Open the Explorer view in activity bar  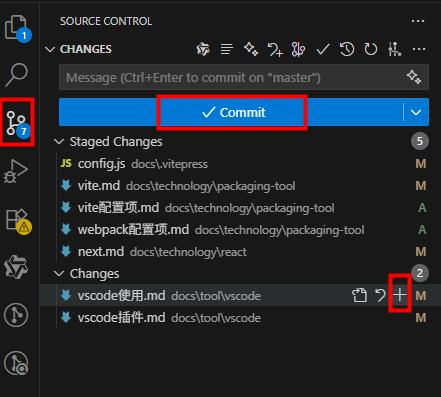[x=17, y=28]
